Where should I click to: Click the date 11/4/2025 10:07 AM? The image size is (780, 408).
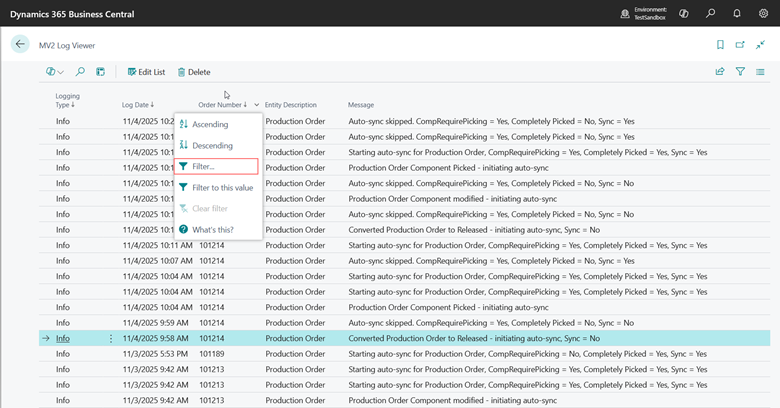point(158,261)
